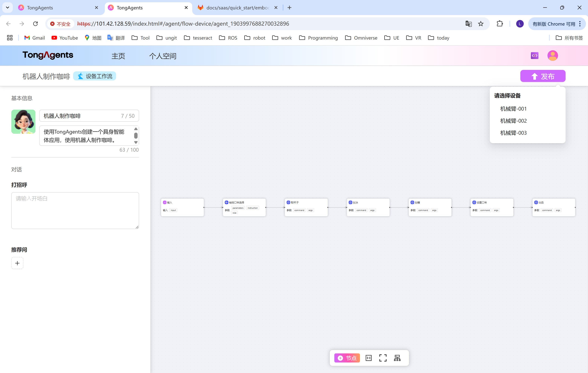Choose 机械臂-002 in device list
588x373 pixels.
pyautogui.click(x=513, y=121)
